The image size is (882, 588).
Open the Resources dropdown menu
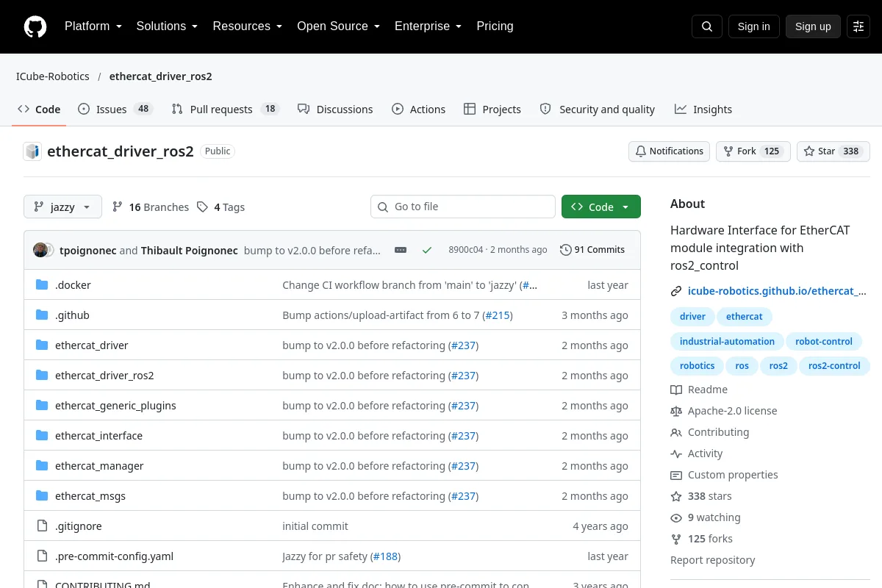tap(248, 26)
